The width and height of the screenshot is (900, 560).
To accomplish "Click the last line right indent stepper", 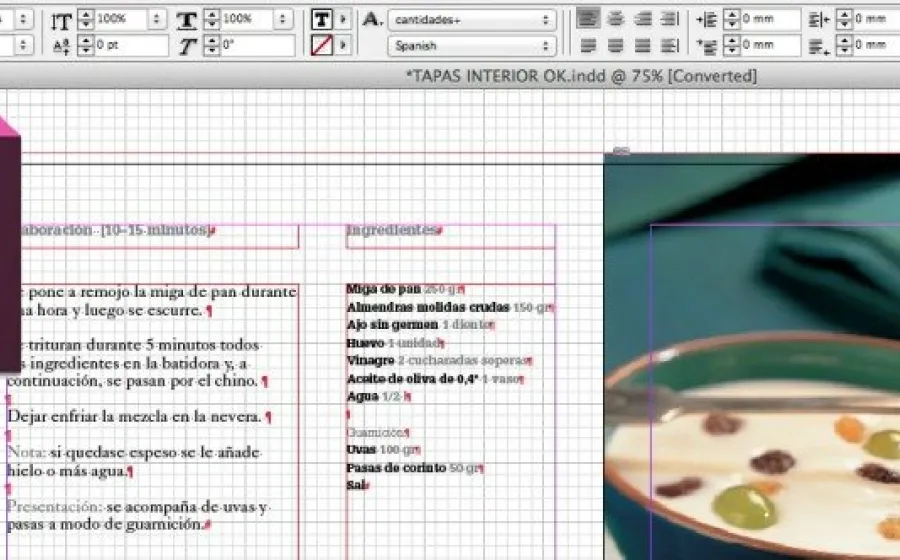I will click(x=844, y=45).
